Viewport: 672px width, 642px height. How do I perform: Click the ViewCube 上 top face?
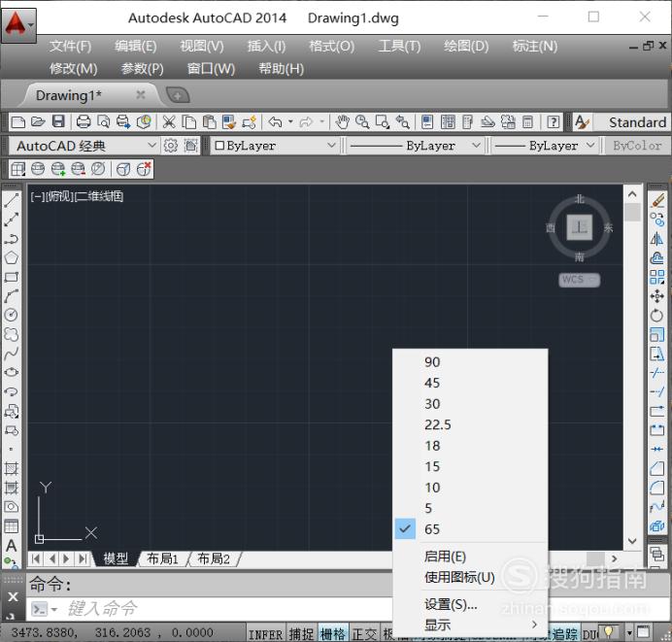pyautogui.click(x=580, y=227)
